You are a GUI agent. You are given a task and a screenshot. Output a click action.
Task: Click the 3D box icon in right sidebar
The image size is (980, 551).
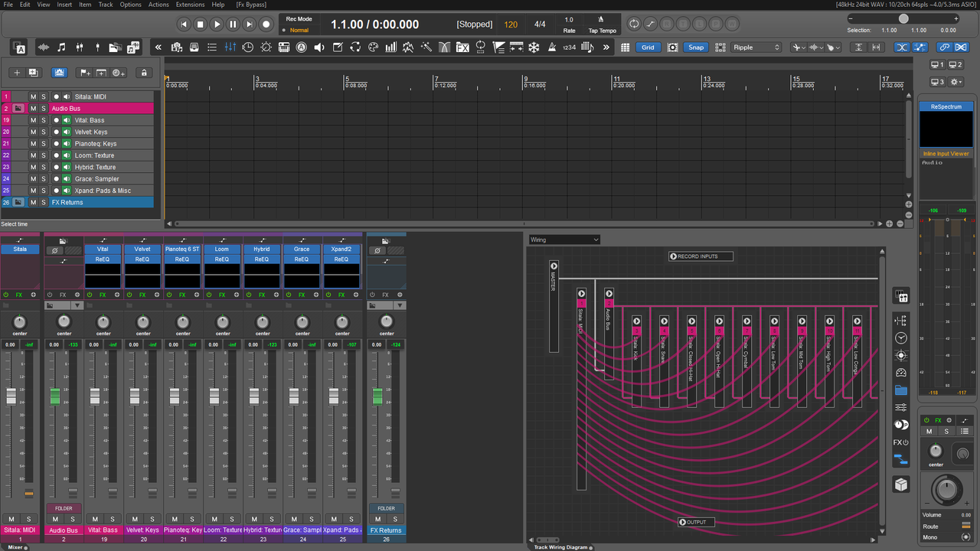[x=901, y=484]
